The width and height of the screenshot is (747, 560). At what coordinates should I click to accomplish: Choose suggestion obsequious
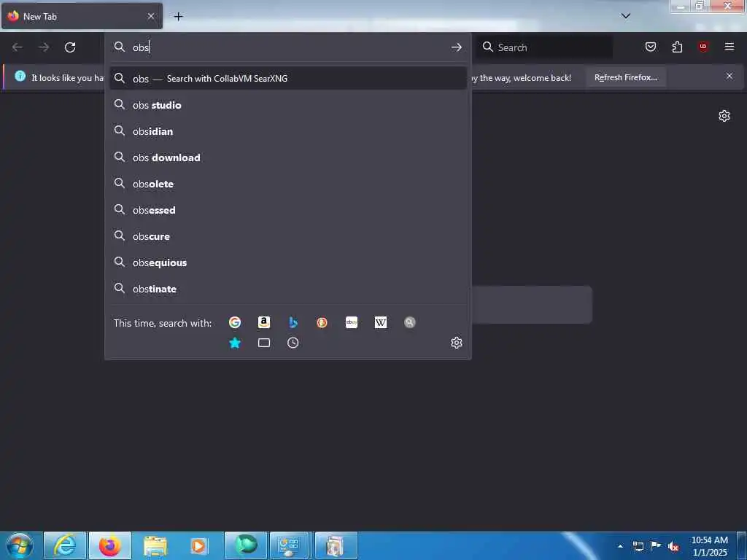287,262
